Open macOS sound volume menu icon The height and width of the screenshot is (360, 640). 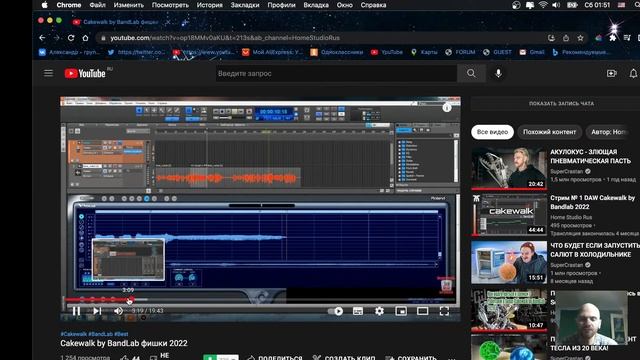coord(556,5)
